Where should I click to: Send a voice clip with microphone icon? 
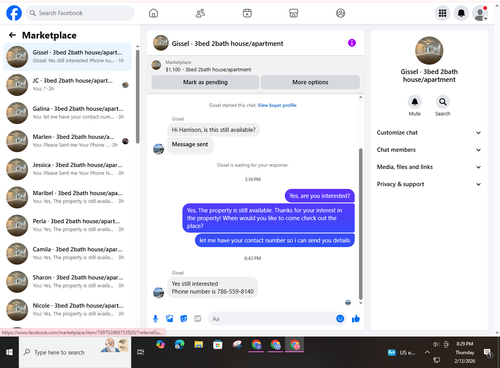click(x=155, y=319)
